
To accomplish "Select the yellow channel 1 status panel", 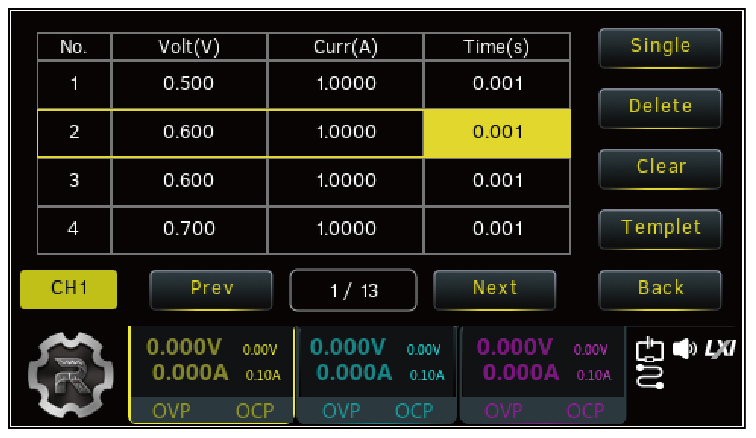I will [x=210, y=372].
